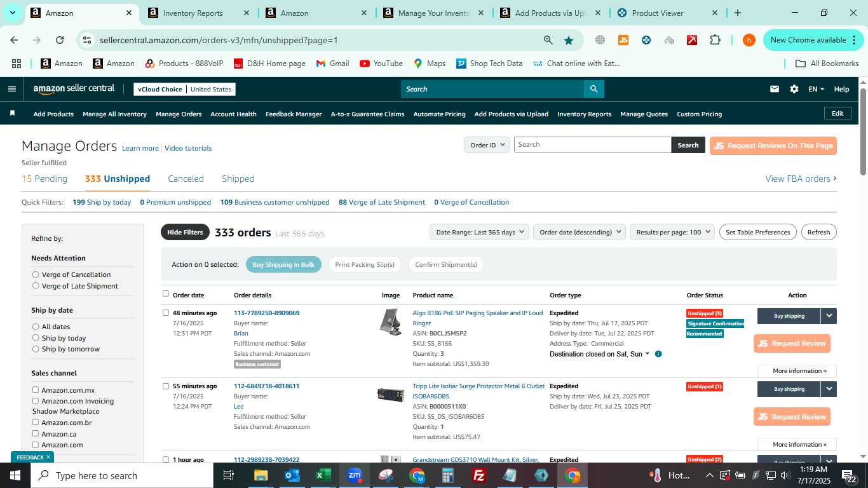Image resolution: width=868 pixels, height=488 pixels.
Task: Click Request Reviews On This Page button
Action: (x=773, y=146)
